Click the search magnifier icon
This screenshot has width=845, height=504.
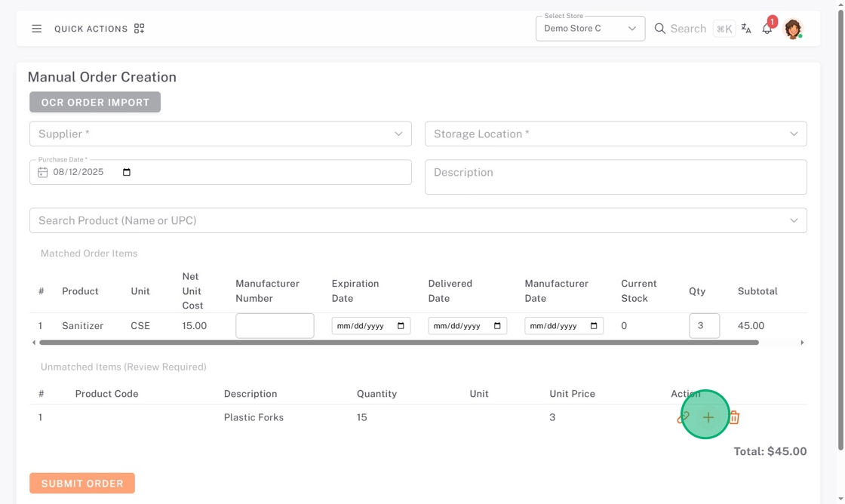click(x=660, y=29)
